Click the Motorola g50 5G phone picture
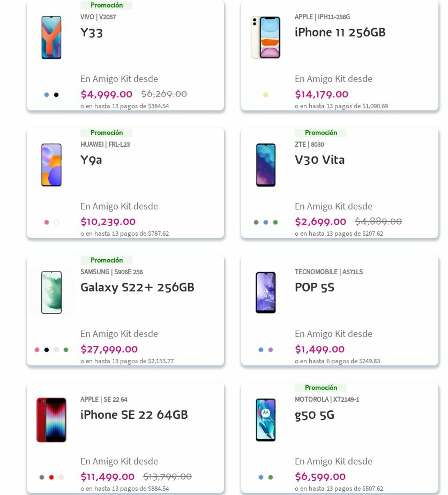This screenshot has height=495, width=448. point(266,420)
